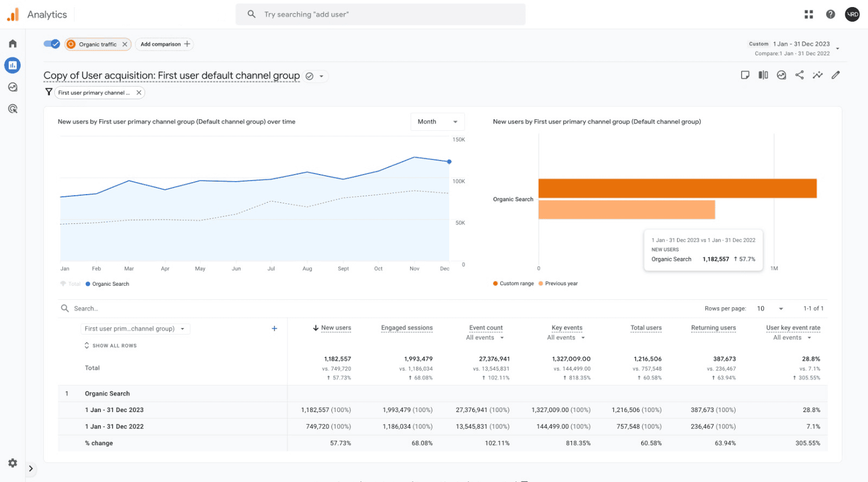Image resolution: width=868 pixels, height=482 pixels.
Task: Expand the Rows per page dropdown
Action: click(770, 309)
